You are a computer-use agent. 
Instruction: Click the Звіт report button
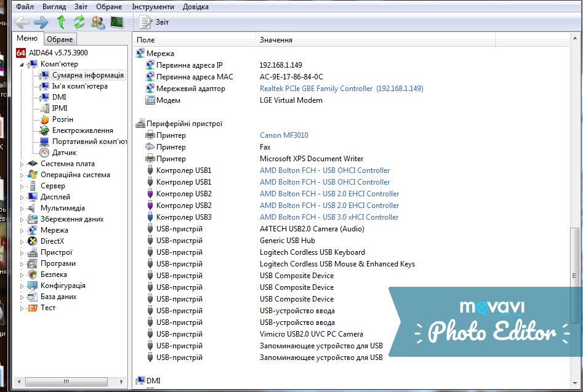point(155,22)
